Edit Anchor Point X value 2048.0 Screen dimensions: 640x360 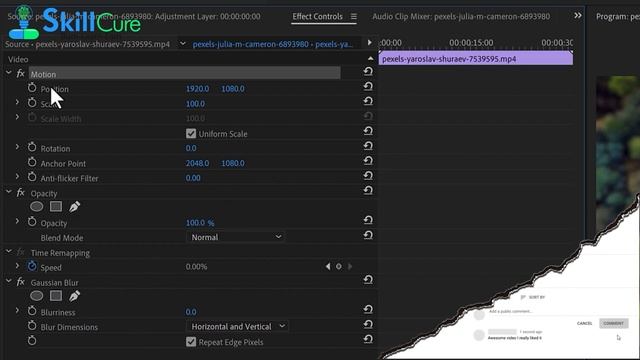(x=198, y=163)
